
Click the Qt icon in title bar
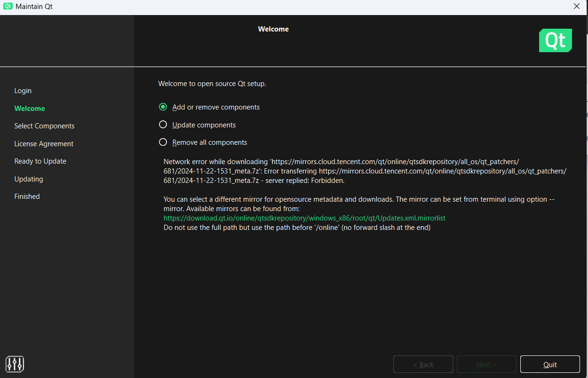(x=8, y=7)
